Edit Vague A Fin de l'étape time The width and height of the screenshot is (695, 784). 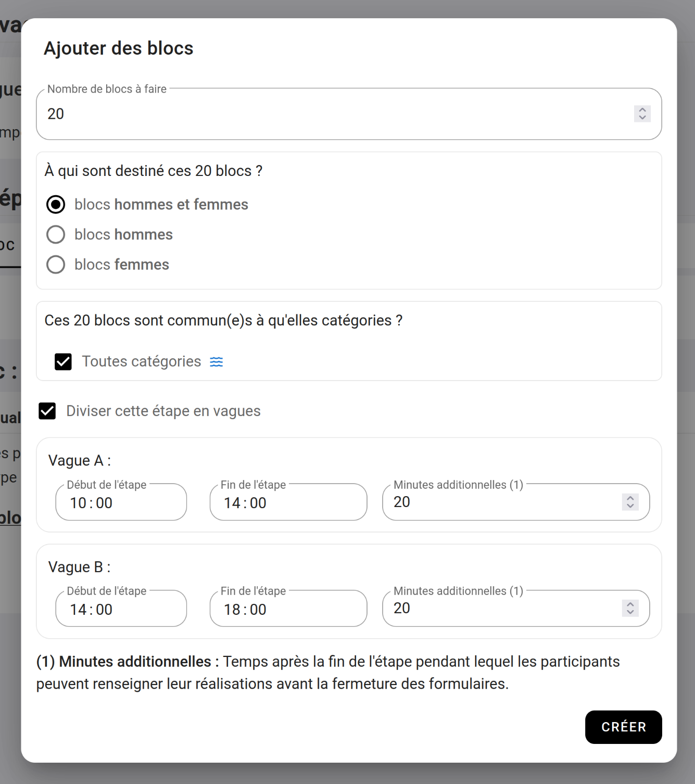288,503
